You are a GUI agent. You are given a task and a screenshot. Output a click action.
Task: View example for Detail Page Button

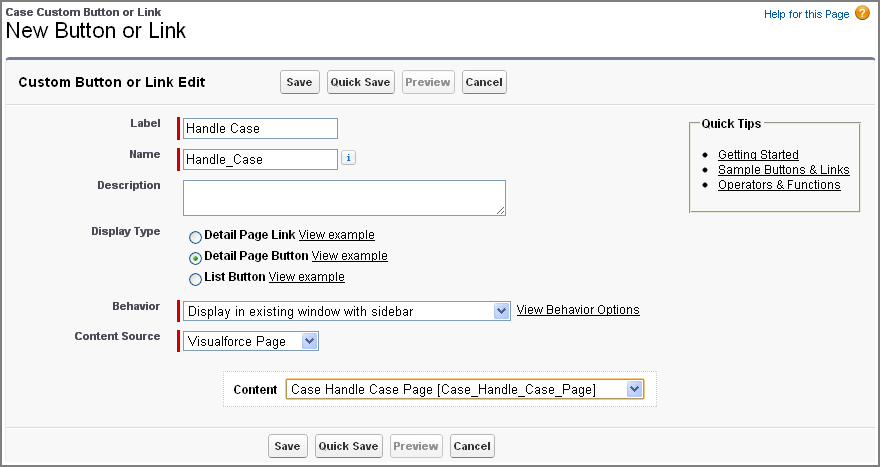pos(350,255)
